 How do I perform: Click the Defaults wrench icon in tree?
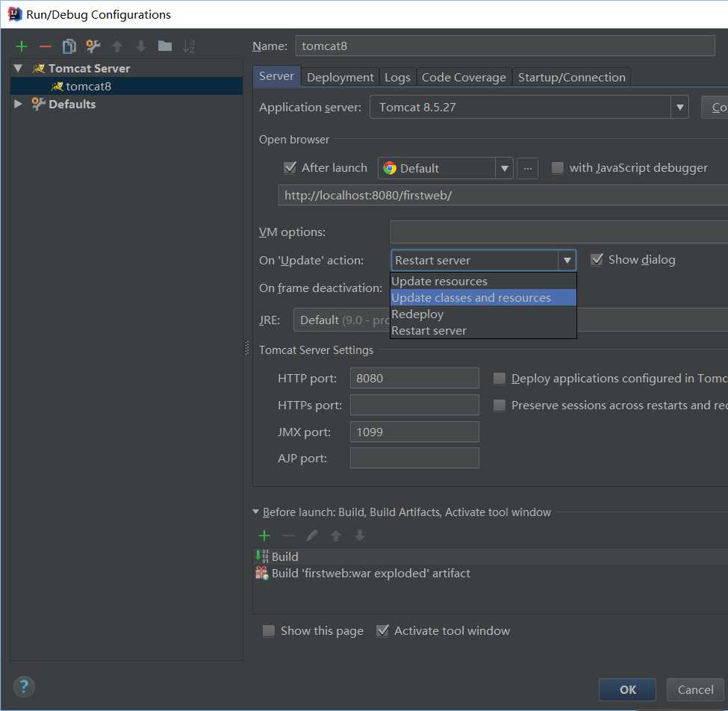[38, 104]
